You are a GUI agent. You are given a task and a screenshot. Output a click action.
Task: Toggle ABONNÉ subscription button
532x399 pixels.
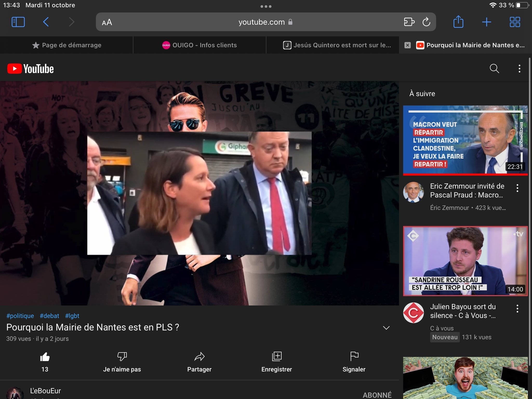tap(377, 395)
